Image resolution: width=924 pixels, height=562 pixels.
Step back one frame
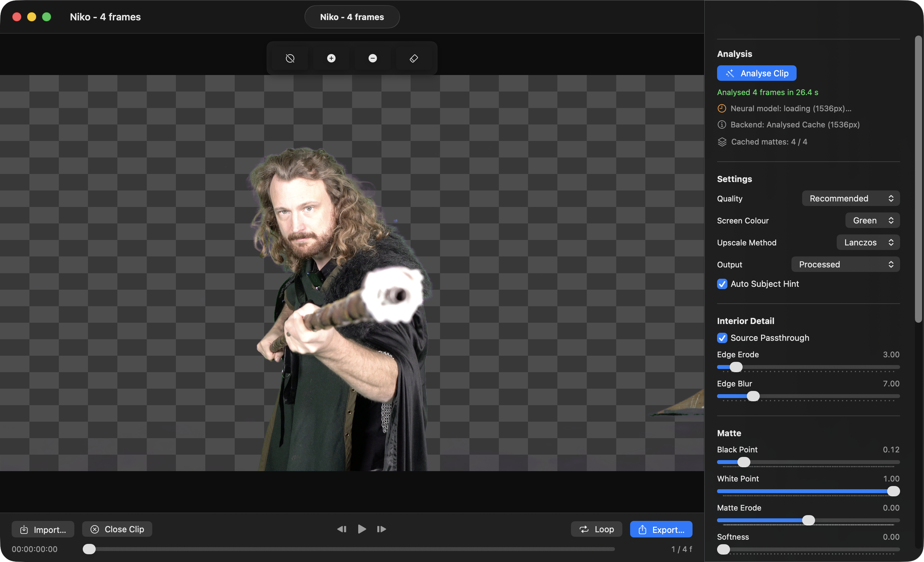pyautogui.click(x=342, y=529)
